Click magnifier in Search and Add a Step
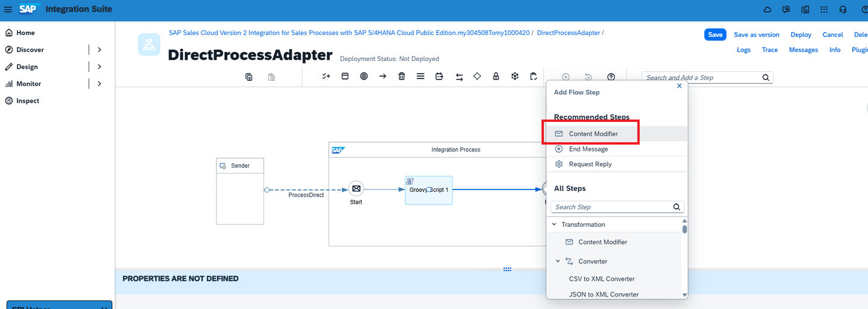 click(766, 77)
